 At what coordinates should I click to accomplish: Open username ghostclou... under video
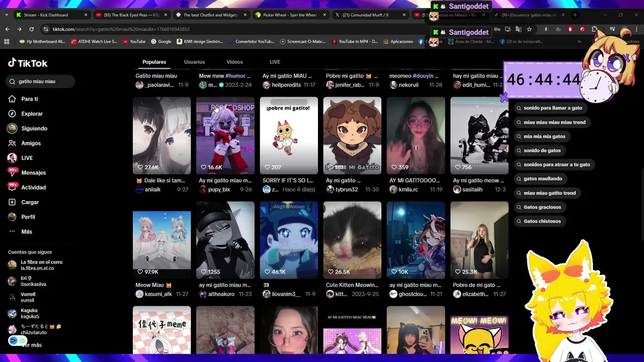point(413,294)
